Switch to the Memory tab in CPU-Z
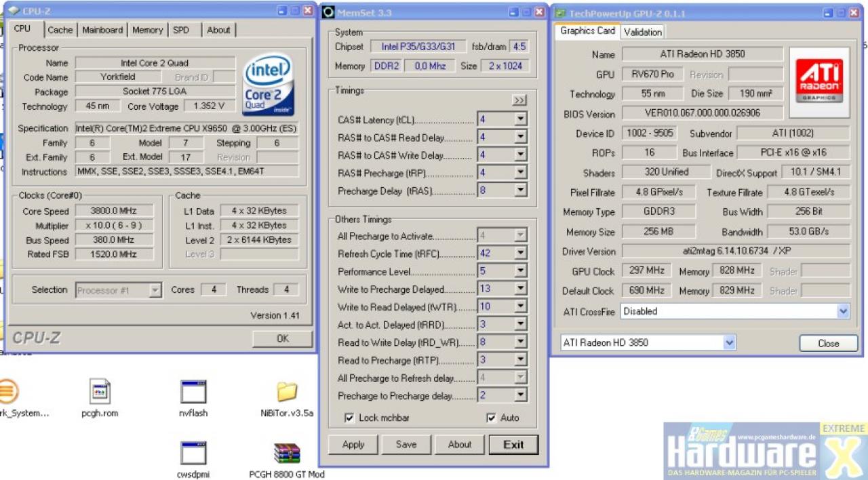 pos(147,30)
